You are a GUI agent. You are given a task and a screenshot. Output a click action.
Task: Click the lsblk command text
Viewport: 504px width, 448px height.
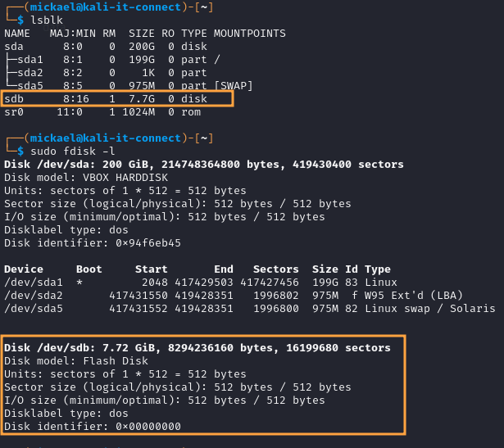click(47, 20)
